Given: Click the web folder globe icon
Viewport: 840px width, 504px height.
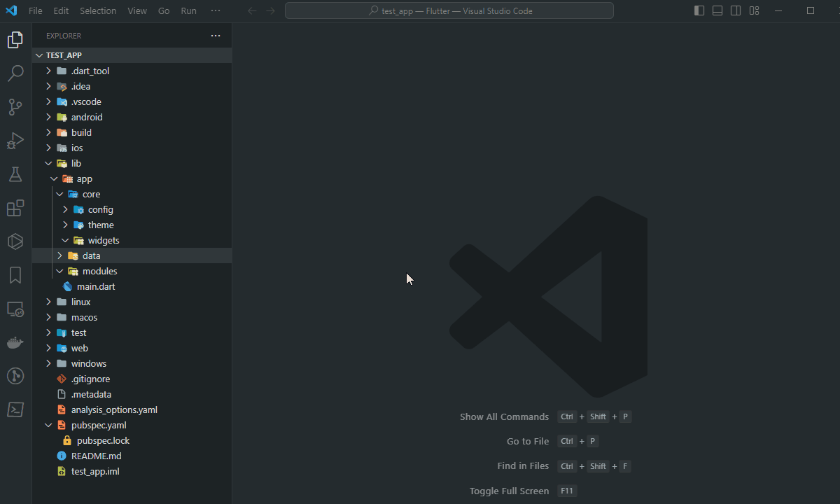Looking at the screenshot, I should coord(62,348).
